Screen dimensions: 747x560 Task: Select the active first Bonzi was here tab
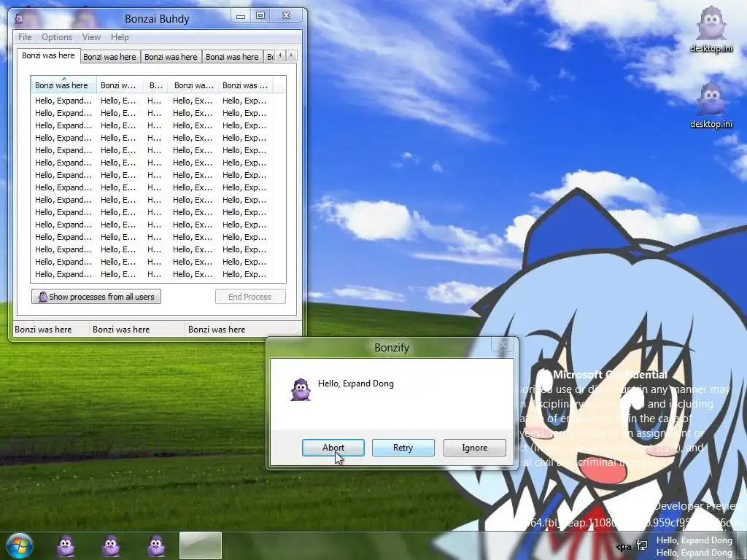[x=48, y=55]
